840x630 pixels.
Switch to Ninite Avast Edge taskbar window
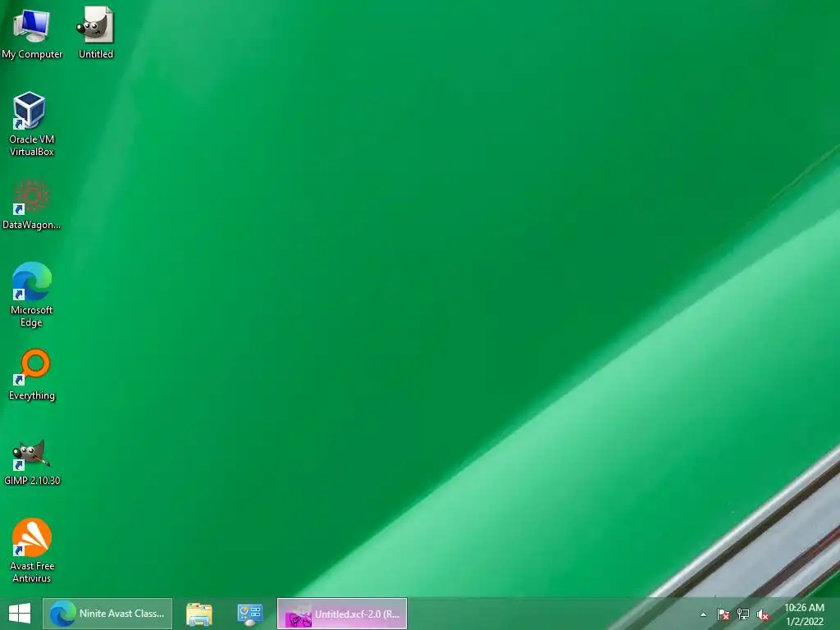pyautogui.click(x=107, y=614)
